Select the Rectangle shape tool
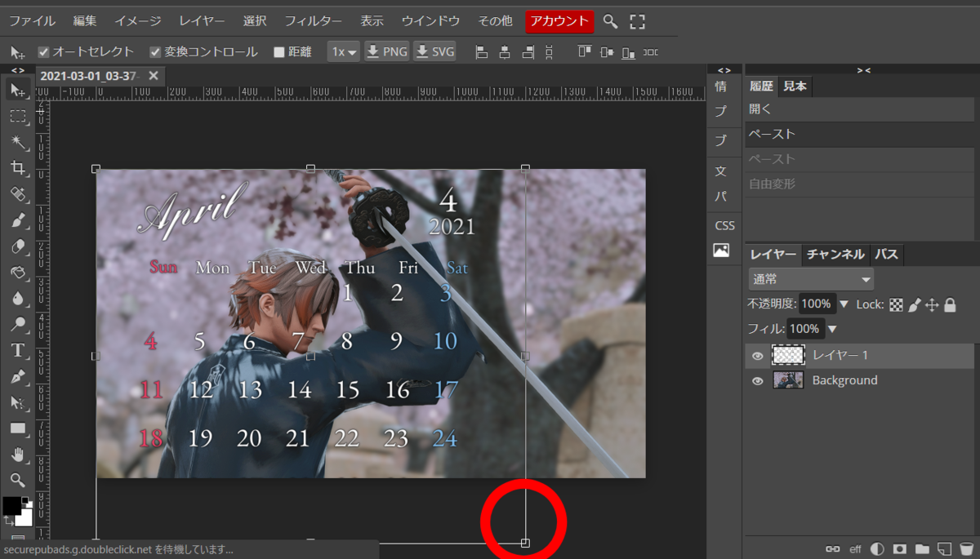This screenshot has height=559, width=980. pyautogui.click(x=18, y=428)
